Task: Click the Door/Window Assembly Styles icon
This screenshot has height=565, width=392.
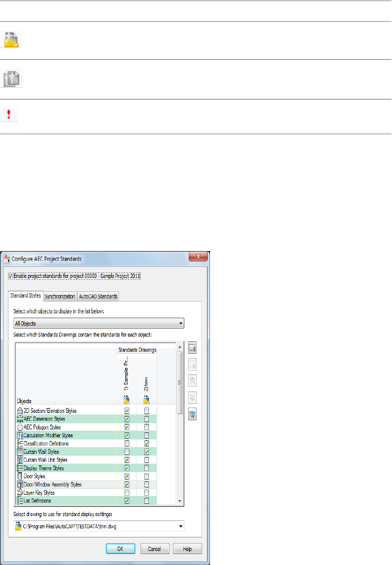Action: point(20,484)
